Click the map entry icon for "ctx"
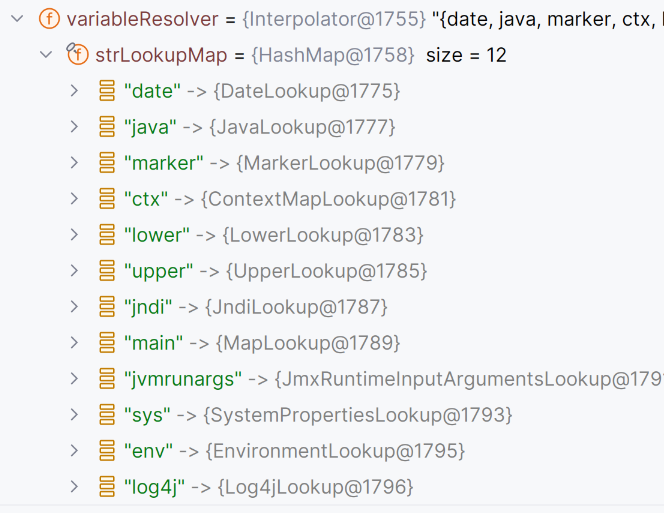Viewport: 664px width, 513px height. click(x=107, y=199)
